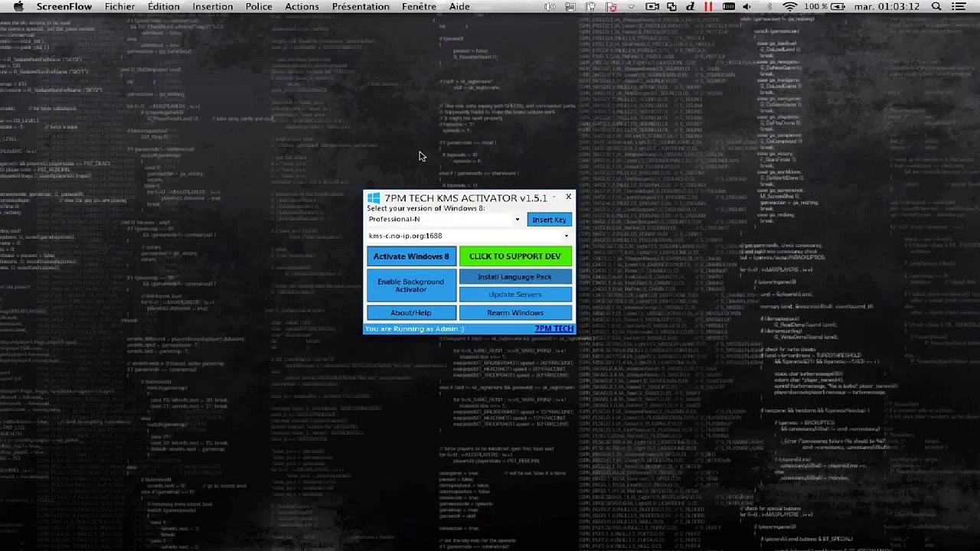This screenshot has height=551, width=980.
Task: Click the Windows logo in KMS Activator title
Action: tap(373, 199)
